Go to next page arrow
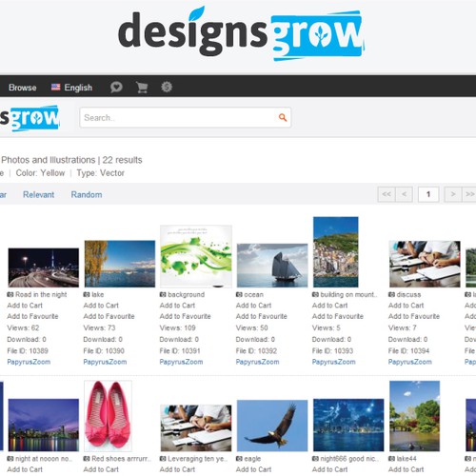Image resolution: width=476 pixels, height=476 pixels. pos(453,194)
